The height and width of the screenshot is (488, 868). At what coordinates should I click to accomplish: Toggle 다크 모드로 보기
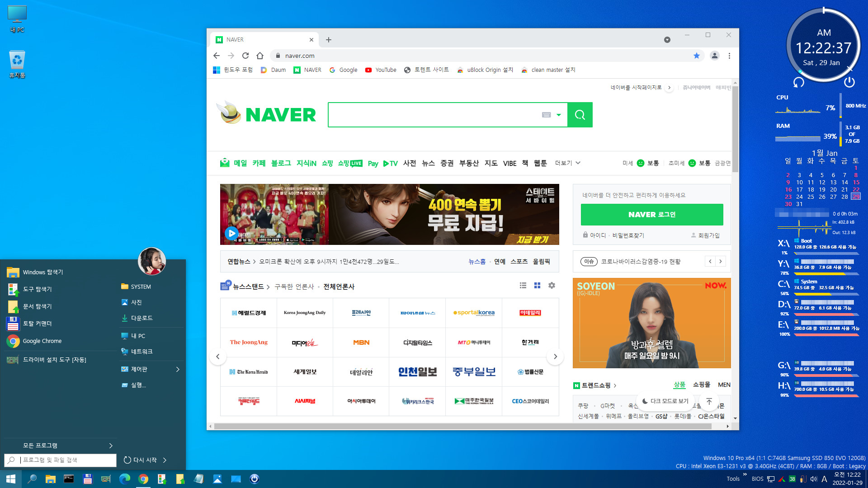coord(665,401)
